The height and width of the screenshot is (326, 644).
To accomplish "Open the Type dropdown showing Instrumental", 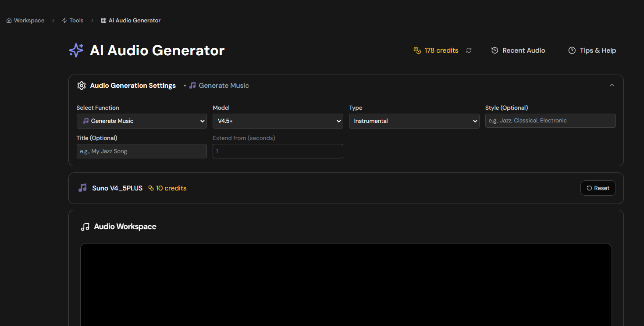I will click(414, 121).
